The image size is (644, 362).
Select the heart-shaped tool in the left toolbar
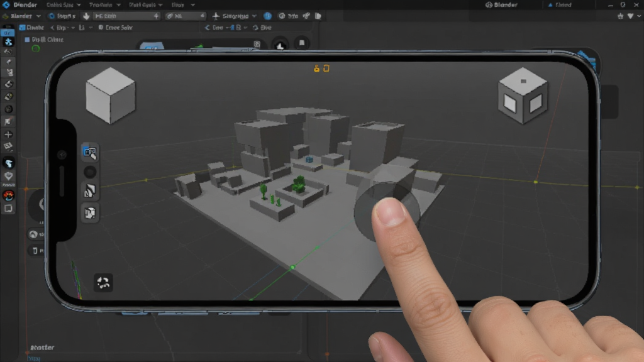point(8,176)
